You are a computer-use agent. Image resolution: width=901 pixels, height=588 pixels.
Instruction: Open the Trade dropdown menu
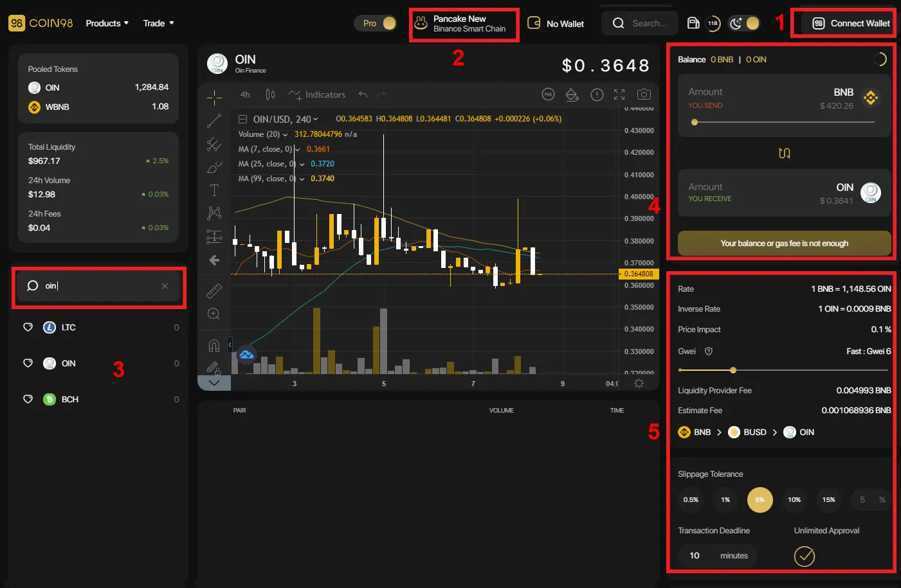tap(158, 23)
